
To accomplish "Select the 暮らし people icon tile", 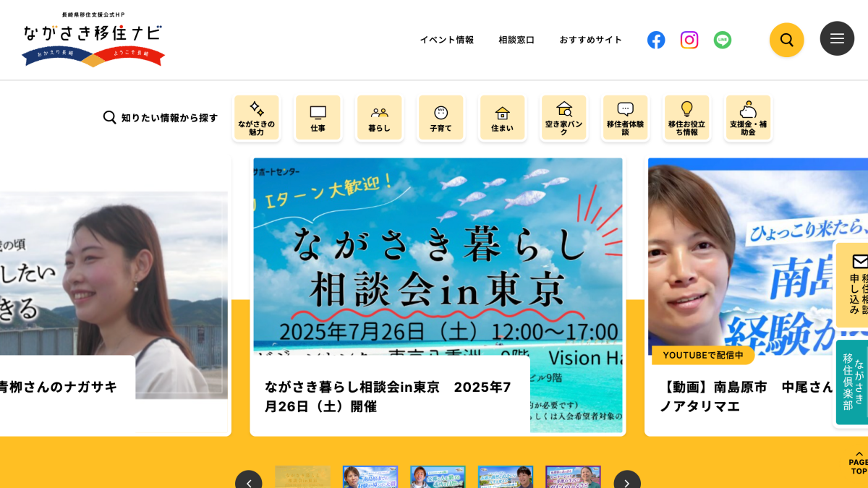I will (x=380, y=118).
